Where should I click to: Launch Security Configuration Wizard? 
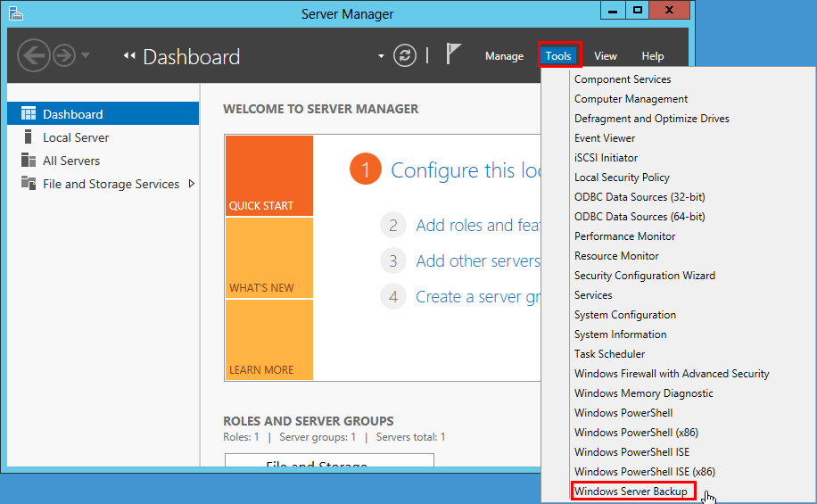[x=645, y=276]
